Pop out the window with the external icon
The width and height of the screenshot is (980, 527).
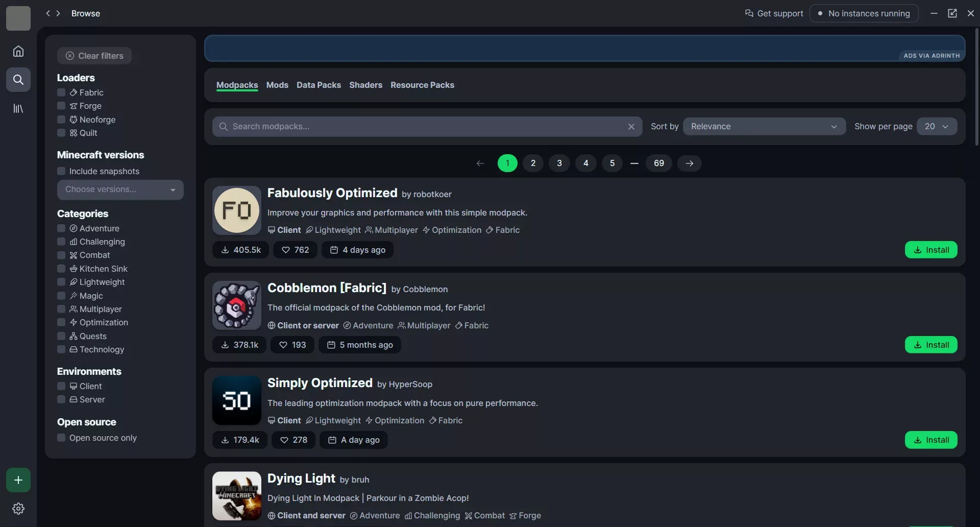pyautogui.click(x=952, y=13)
